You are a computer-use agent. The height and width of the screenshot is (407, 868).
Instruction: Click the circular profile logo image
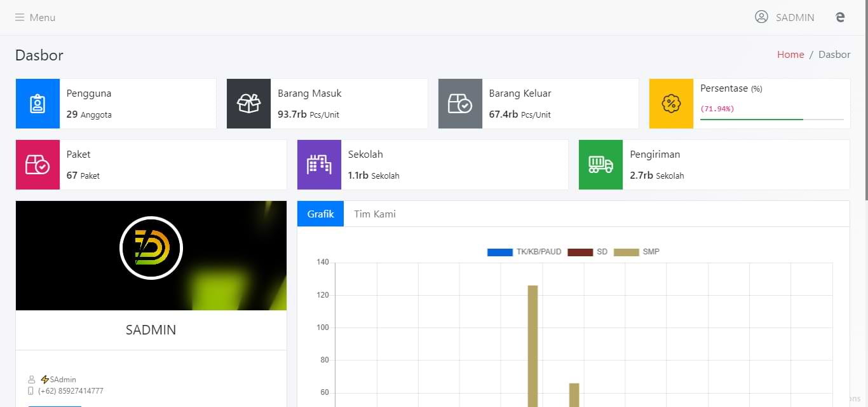[x=151, y=248]
